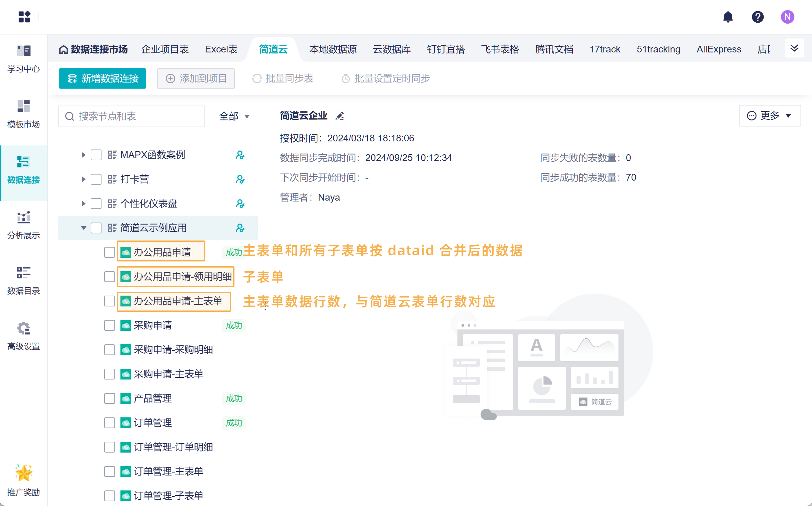Click the user avatar N icon
This screenshot has width=812, height=506.
(x=787, y=17)
